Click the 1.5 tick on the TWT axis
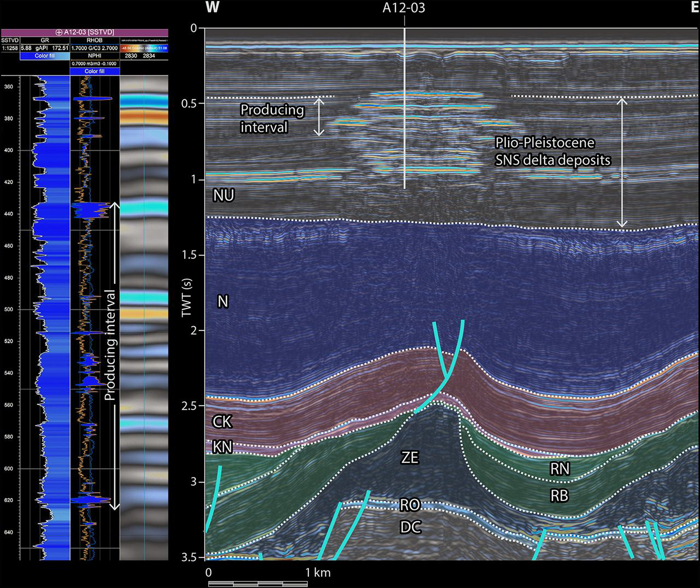 [x=189, y=255]
